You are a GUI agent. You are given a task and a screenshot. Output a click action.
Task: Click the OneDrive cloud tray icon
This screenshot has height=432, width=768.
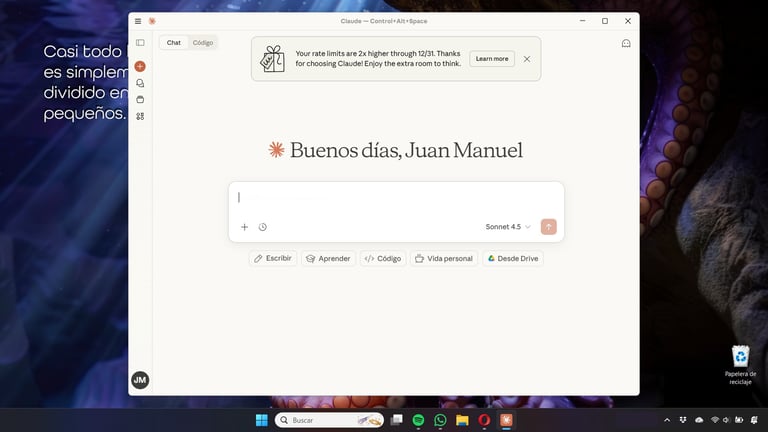[x=699, y=420]
